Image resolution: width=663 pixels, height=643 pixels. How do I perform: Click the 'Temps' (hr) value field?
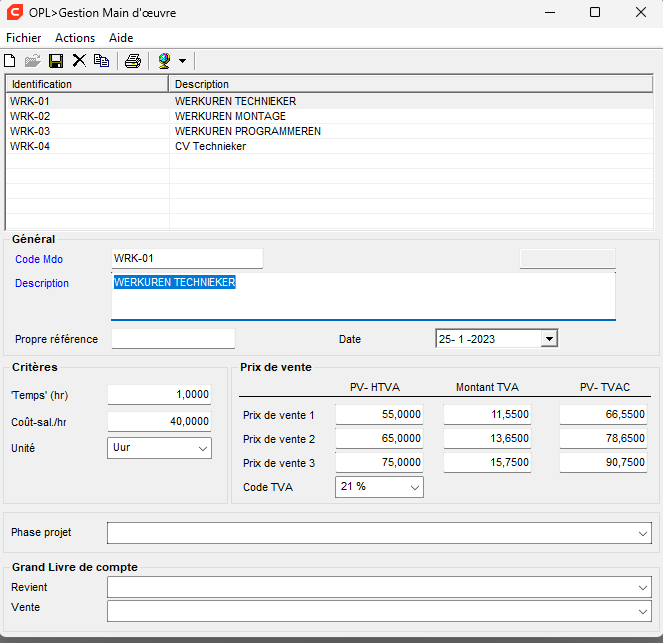pyautogui.click(x=159, y=394)
